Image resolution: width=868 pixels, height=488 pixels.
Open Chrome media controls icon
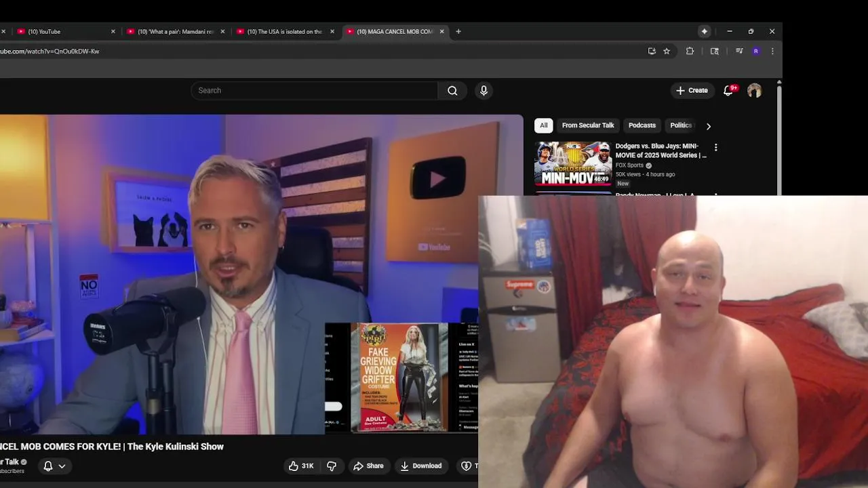[739, 51]
